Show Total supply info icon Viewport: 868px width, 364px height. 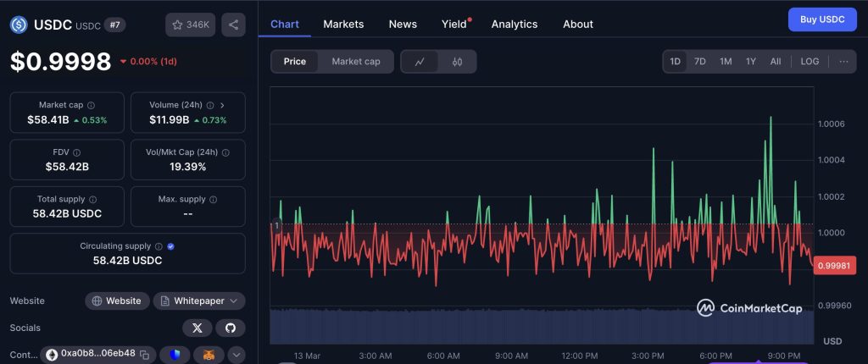coord(93,199)
